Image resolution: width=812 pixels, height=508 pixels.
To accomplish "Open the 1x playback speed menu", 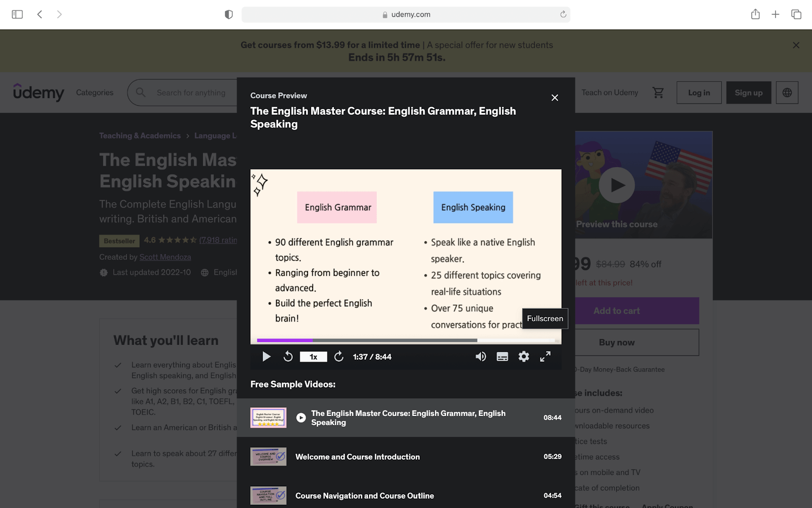I will (313, 357).
